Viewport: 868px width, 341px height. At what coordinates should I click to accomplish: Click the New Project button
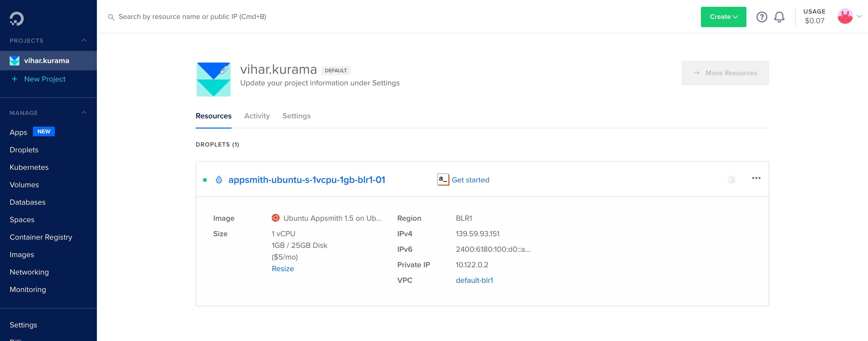[x=45, y=79]
